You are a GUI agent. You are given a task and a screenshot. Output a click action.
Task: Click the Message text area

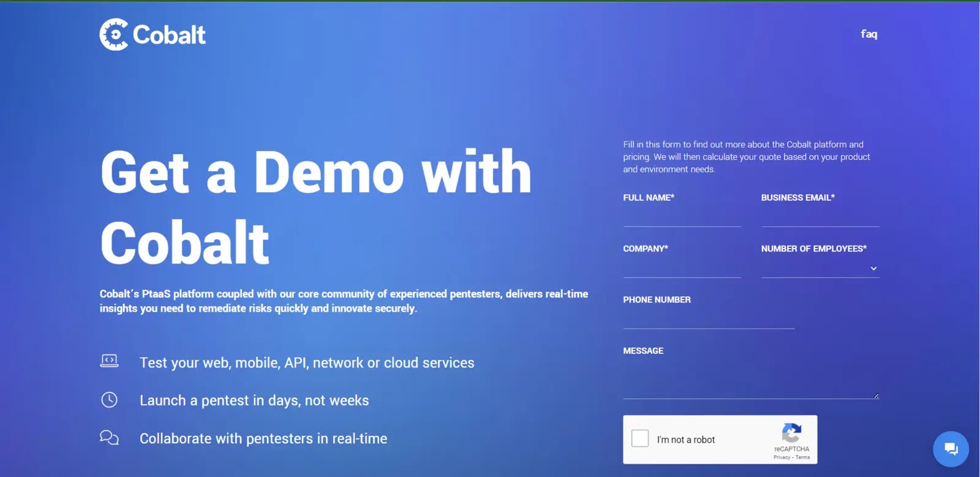click(x=751, y=380)
